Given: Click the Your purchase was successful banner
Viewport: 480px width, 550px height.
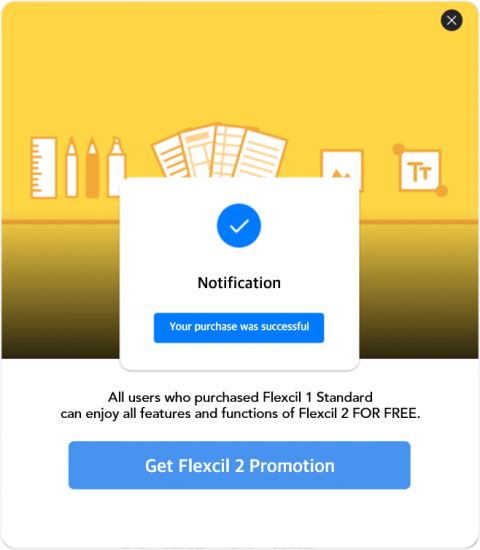Looking at the screenshot, I should pos(239,328).
